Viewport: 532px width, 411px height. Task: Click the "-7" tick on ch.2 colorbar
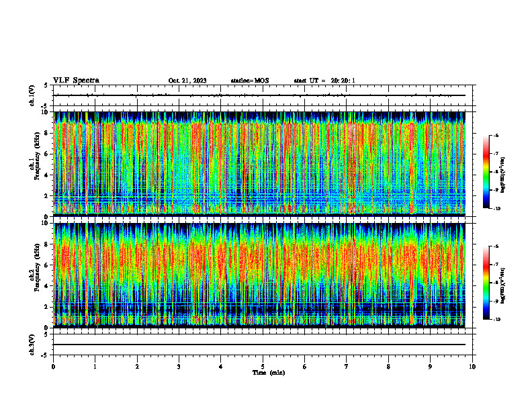point(496,265)
